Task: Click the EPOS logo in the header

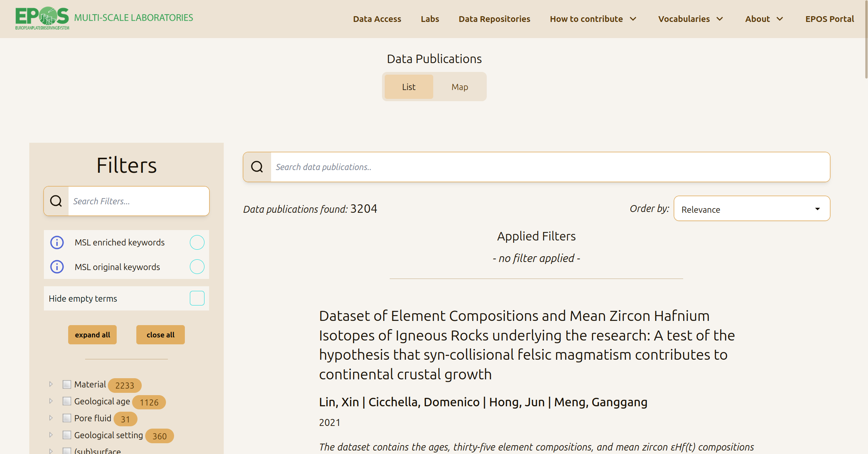Action: pyautogui.click(x=42, y=18)
